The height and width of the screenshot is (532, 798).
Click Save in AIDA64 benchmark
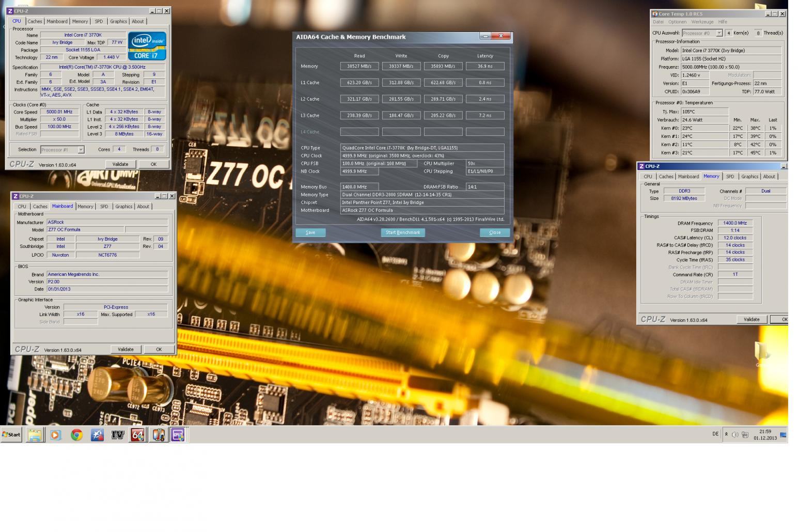point(310,232)
